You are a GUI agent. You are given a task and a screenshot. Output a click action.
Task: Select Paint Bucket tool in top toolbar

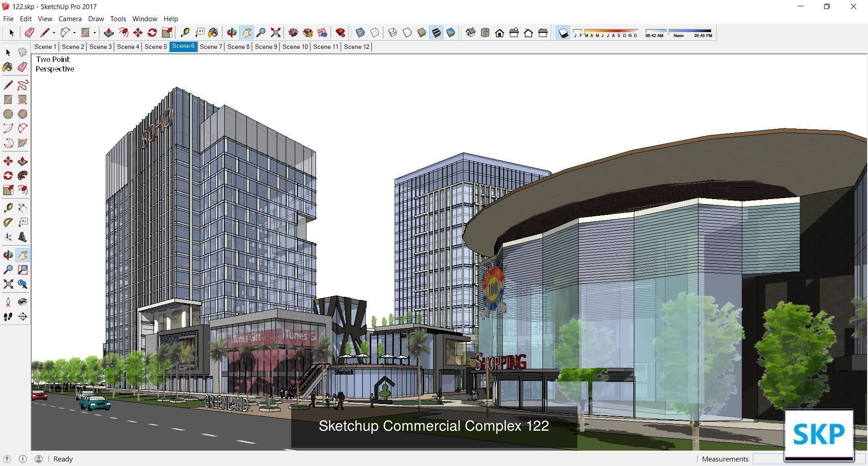click(213, 33)
